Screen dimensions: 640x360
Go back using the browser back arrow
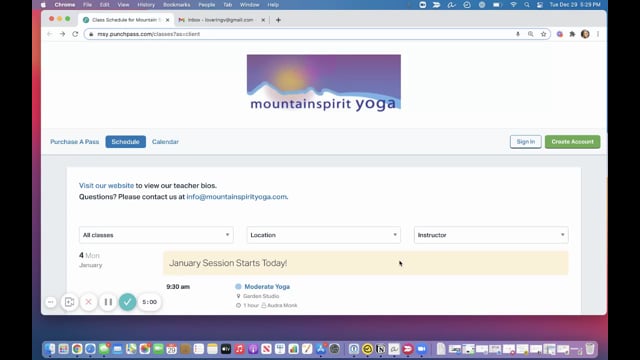49,34
